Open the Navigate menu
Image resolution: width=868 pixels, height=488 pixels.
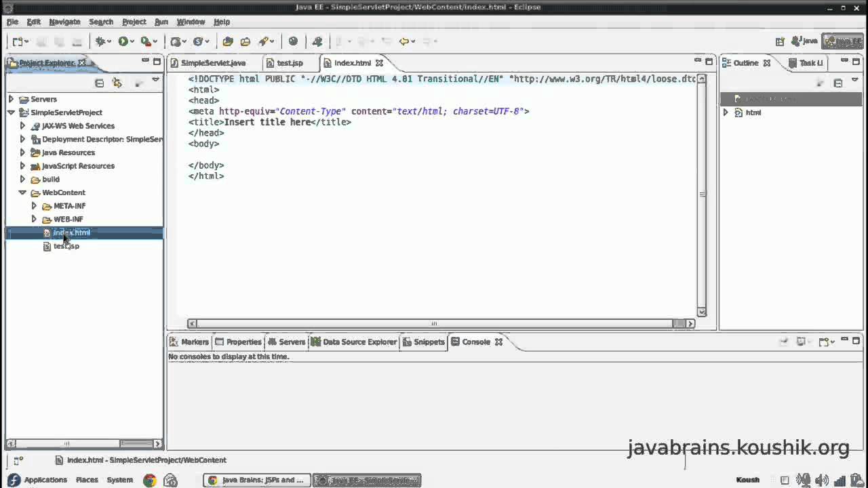click(x=64, y=22)
